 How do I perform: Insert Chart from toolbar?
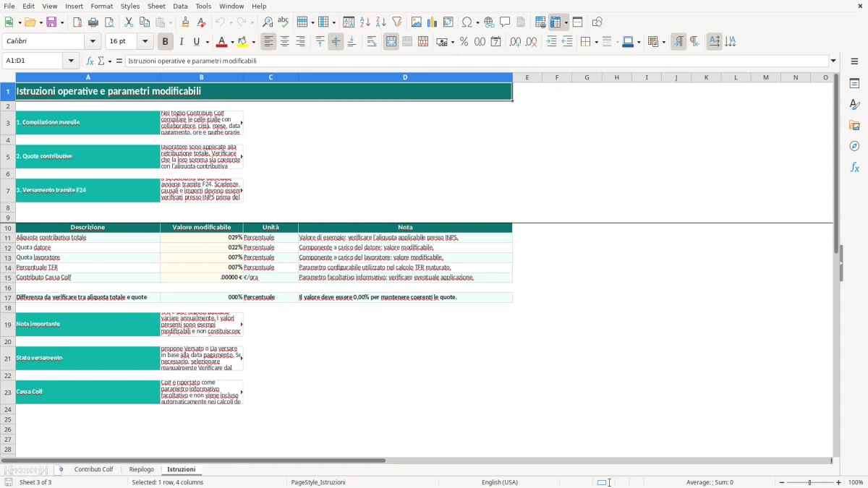[x=433, y=22]
